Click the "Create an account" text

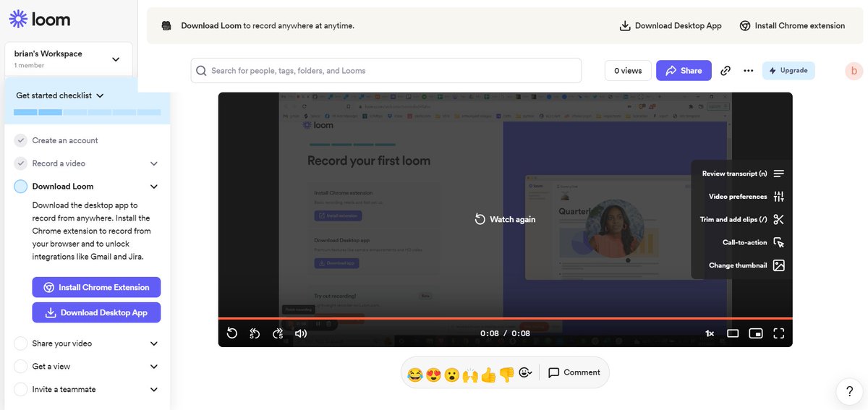pos(65,140)
